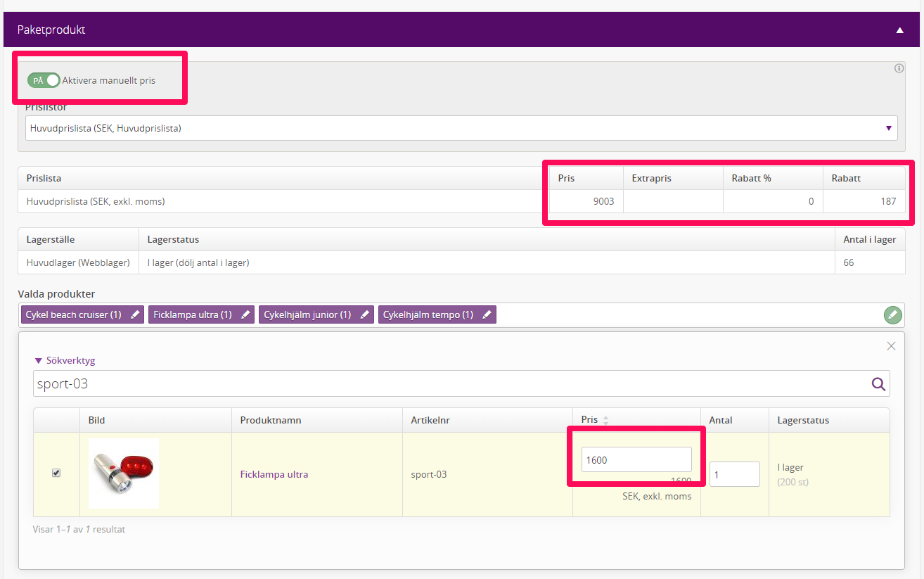Uncheck the Ficklampa ultra row checkbox

pyautogui.click(x=56, y=473)
